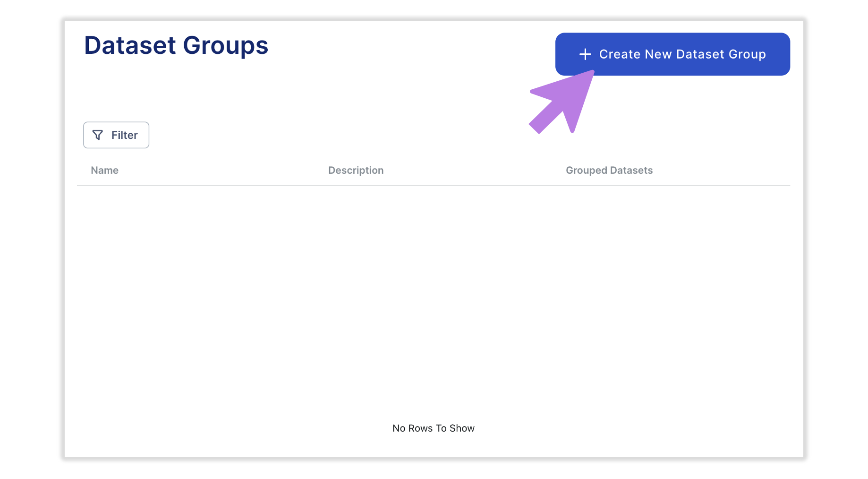Click the Dataset Groups page title
Viewport: 868px width, 479px height.
click(176, 46)
